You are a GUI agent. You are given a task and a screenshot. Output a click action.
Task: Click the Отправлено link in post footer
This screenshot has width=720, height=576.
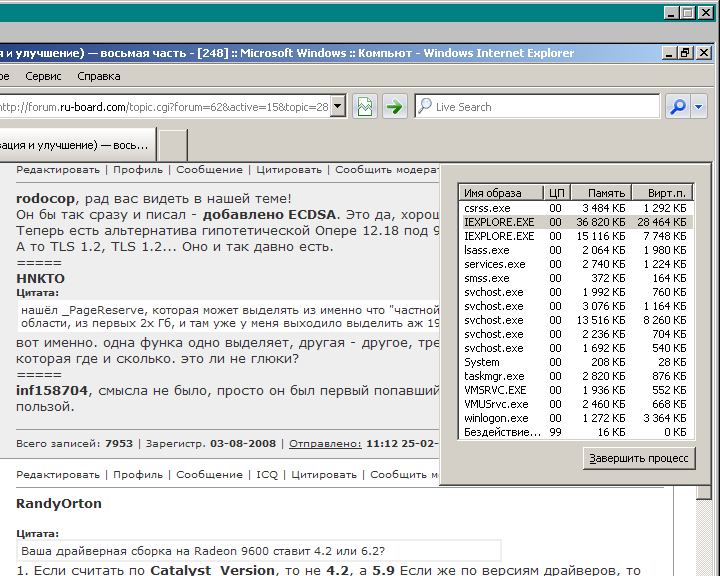[x=325, y=444]
